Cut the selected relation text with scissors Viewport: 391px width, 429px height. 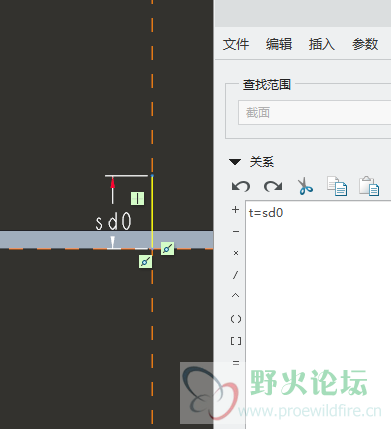tap(305, 186)
